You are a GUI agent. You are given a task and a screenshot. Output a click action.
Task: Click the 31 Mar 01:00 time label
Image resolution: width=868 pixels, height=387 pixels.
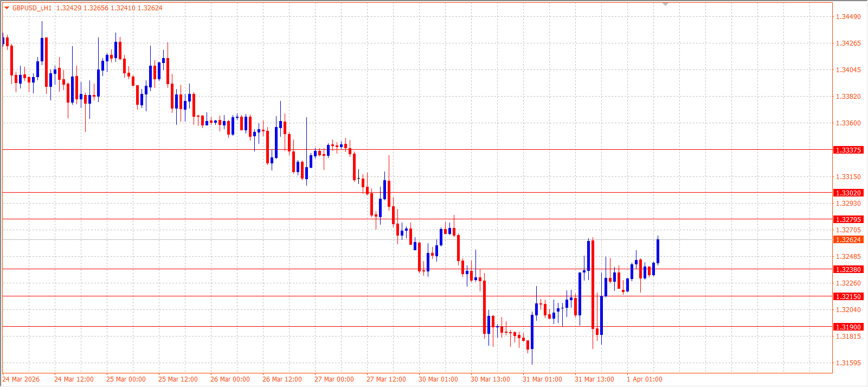click(542, 379)
